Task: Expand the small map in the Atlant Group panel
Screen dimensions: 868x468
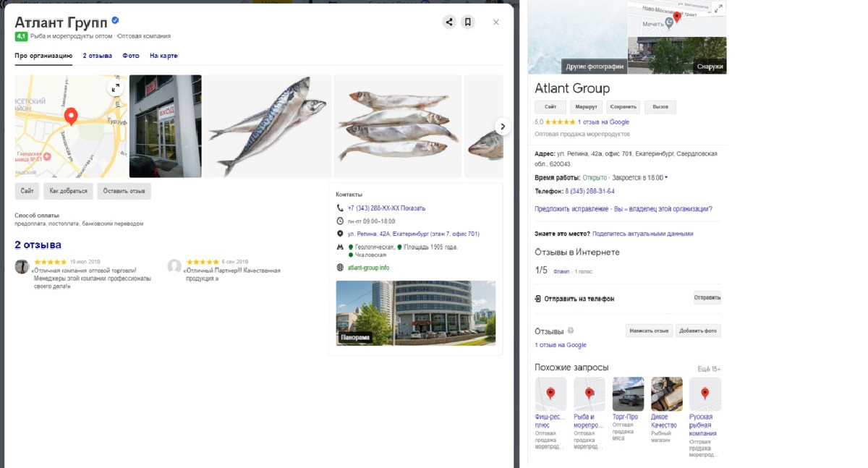Action: (x=718, y=8)
